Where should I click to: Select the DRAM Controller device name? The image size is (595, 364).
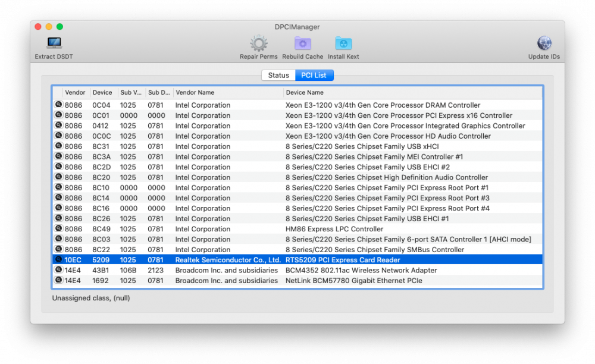(x=383, y=105)
